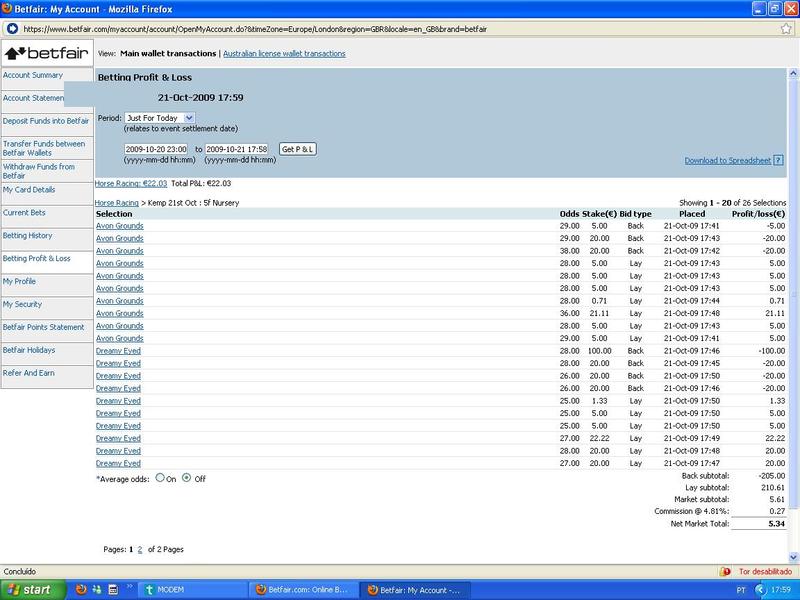The height and width of the screenshot is (600, 800).
Task: Click the Total P&L: €22.03 text
Action: (201, 183)
